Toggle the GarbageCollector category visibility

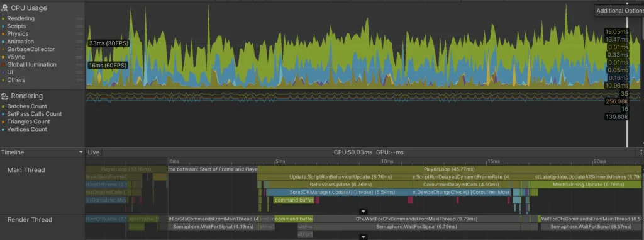[3, 49]
